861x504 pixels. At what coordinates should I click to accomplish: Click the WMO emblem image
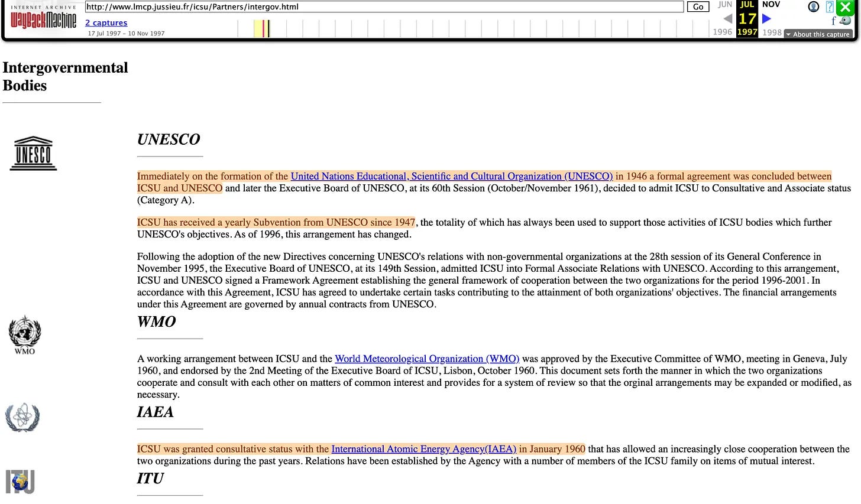(24, 334)
